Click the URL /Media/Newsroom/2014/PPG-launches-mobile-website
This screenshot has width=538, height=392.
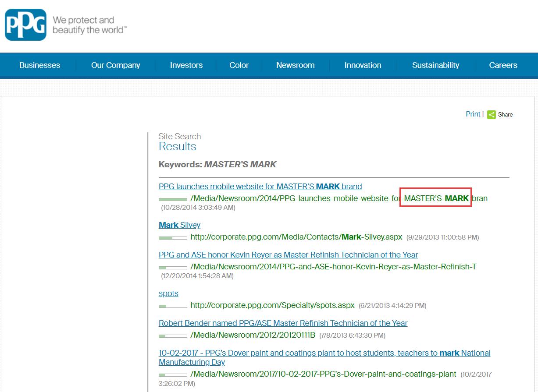tap(339, 198)
